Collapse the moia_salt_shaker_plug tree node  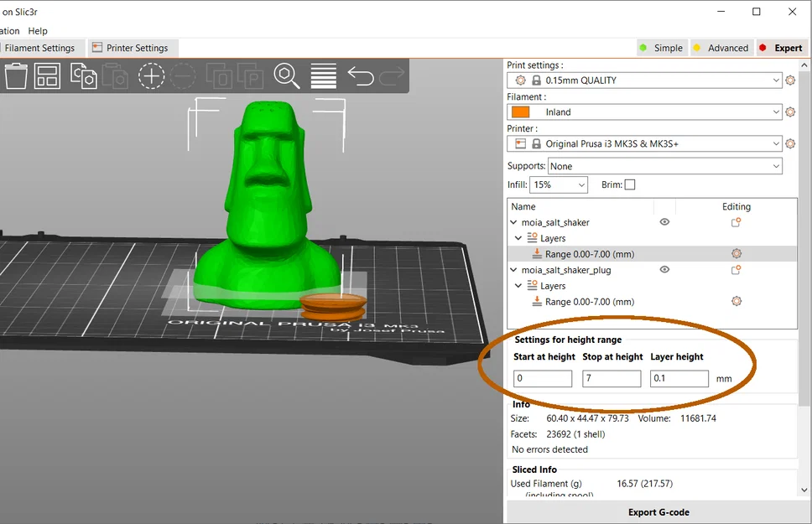[513, 270]
